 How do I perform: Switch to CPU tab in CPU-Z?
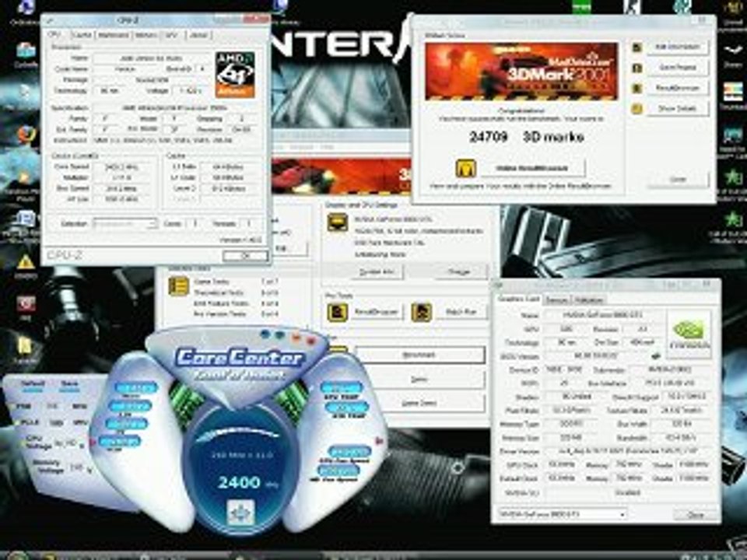coord(54,35)
